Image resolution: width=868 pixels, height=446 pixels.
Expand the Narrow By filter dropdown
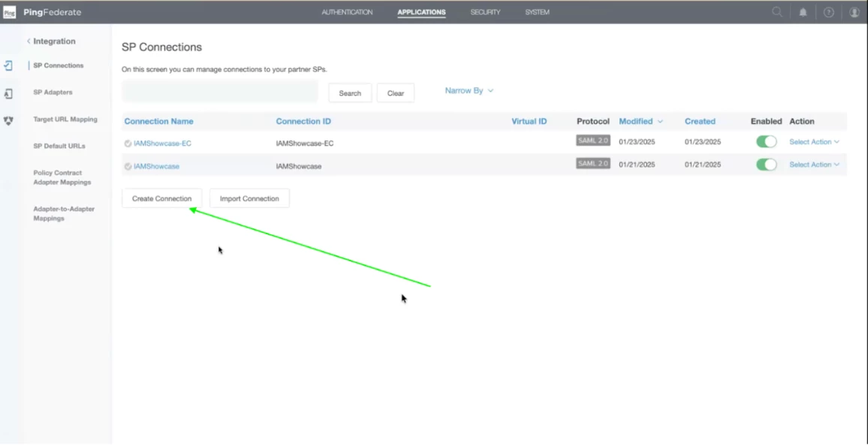click(x=469, y=90)
